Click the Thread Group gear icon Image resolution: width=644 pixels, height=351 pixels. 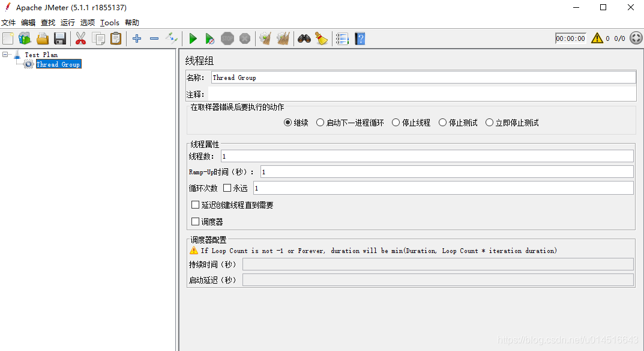point(28,64)
